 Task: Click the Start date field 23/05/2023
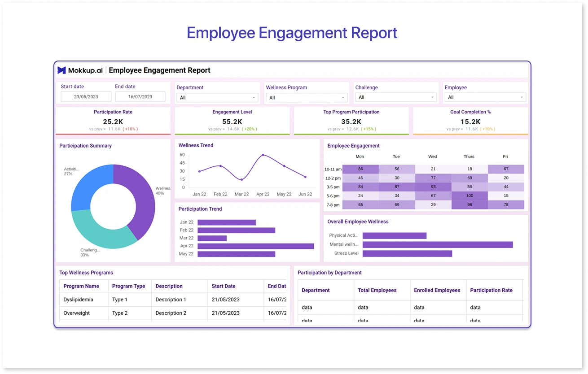86,97
